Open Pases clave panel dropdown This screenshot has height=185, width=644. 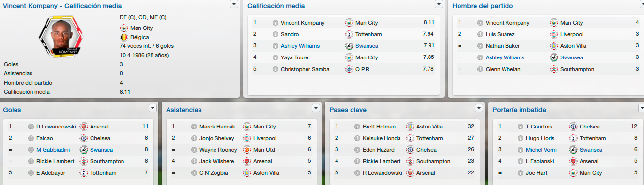(479, 108)
